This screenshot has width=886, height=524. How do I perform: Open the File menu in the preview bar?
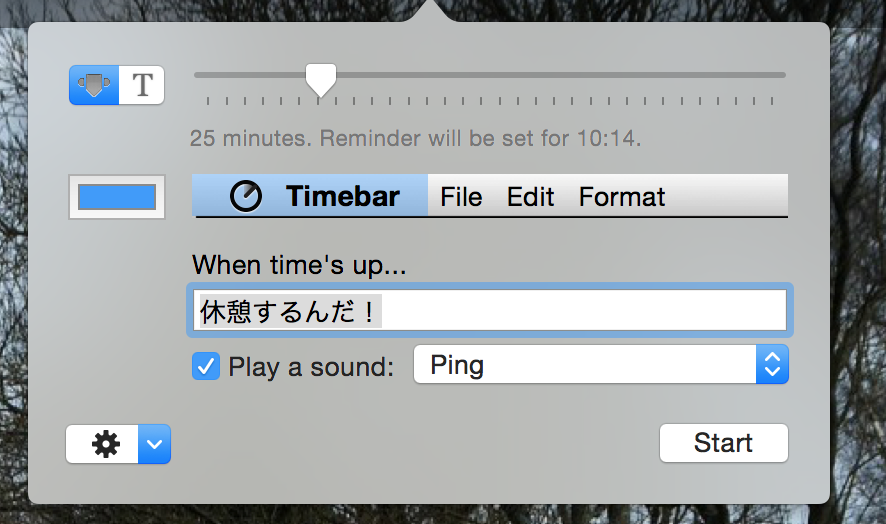[x=461, y=197]
